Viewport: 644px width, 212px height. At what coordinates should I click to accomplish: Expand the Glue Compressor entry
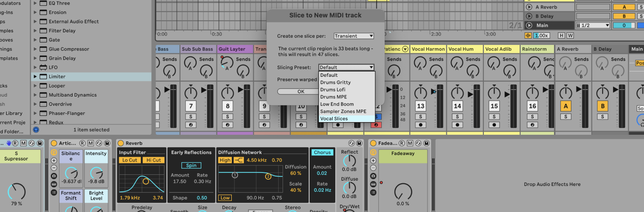(x=35, y=49)
